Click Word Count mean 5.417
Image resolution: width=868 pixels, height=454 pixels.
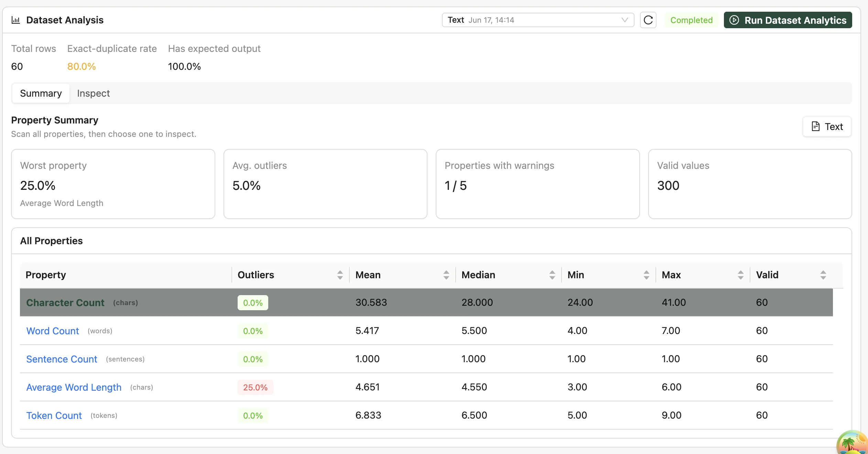pyautogui.click(x=367, y=331)
